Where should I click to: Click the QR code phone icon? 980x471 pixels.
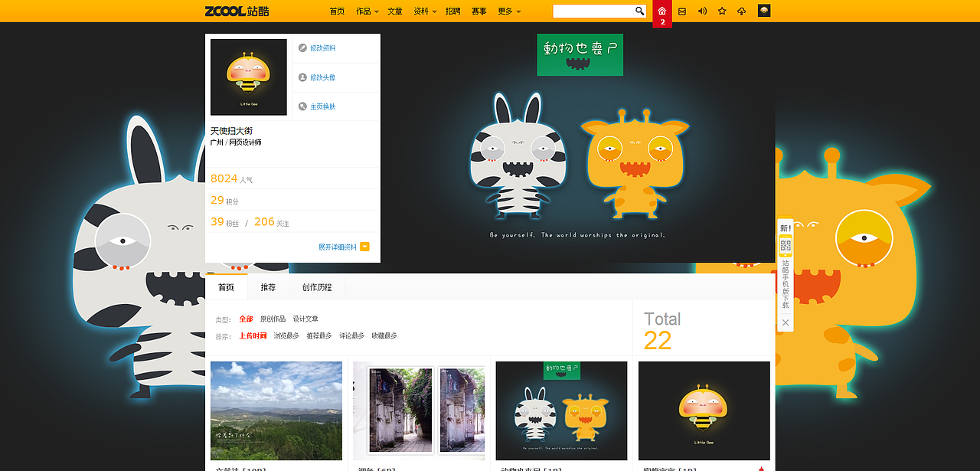click(786, 246)
